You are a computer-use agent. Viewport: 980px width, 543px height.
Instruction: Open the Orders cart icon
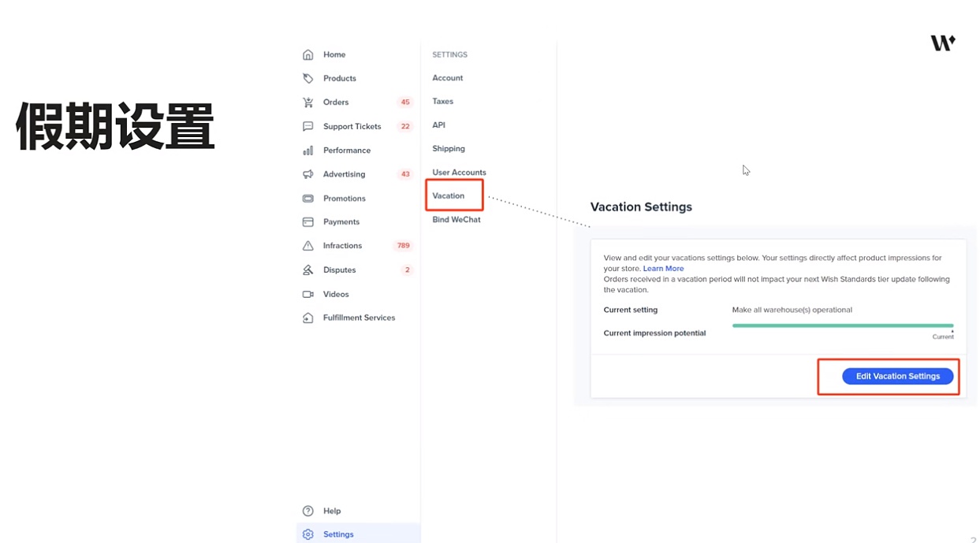(308, 102)
